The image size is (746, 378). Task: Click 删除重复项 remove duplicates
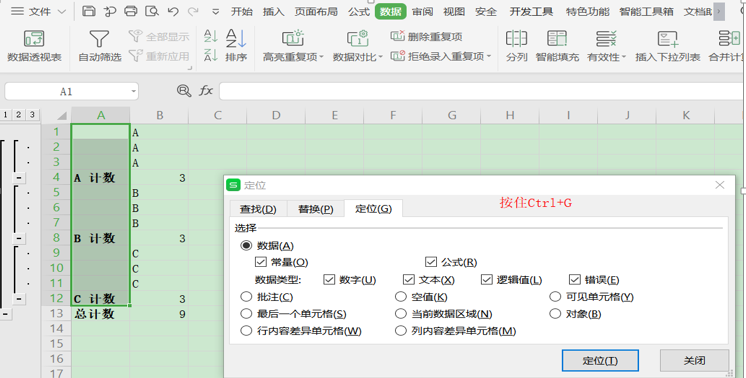426,36
